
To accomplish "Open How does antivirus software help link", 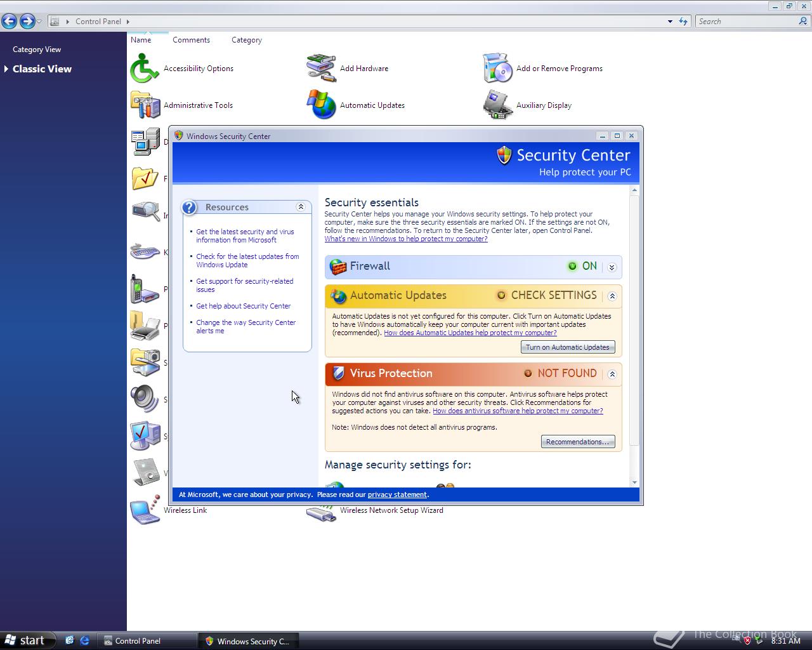I will click(518, 411).
